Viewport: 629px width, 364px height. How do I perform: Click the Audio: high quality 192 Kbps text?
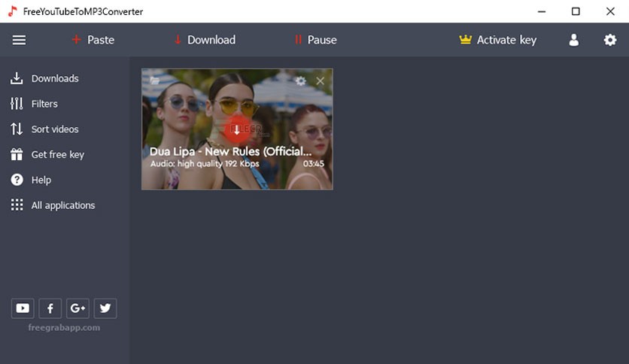(x=205, y=163)
